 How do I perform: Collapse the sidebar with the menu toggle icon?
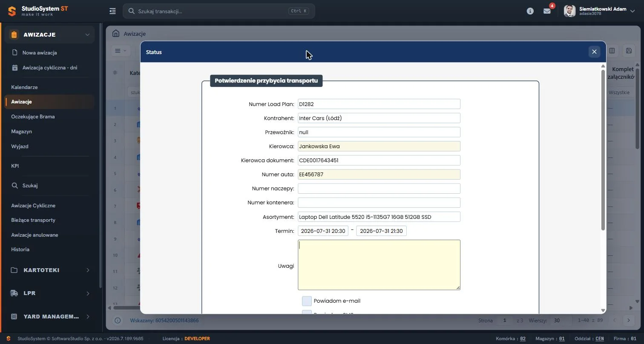click(112, 11)
